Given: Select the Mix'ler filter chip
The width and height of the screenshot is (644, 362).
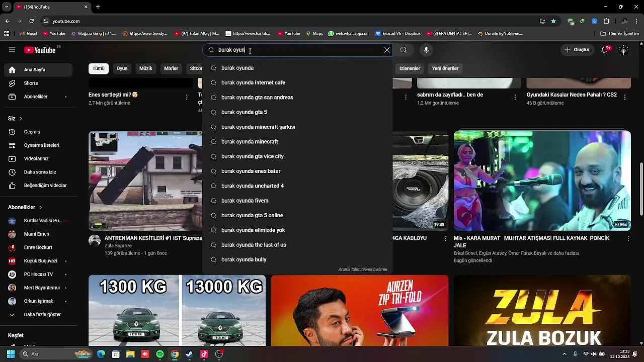Looking at the screenshot, I should [x=171, y=68].
